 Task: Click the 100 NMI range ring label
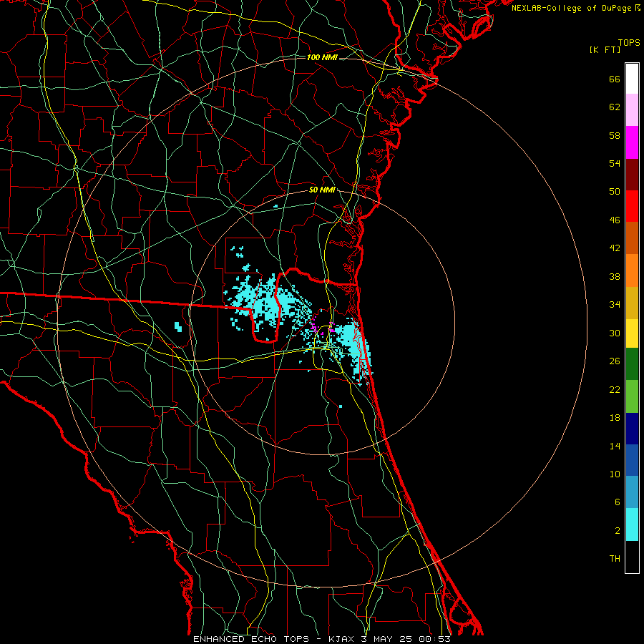[x=322, y=57]
